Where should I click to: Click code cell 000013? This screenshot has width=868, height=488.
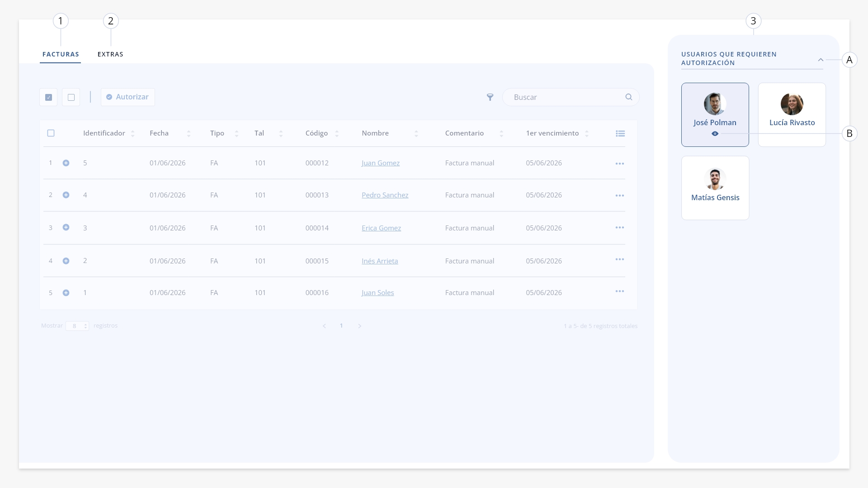(317, 195)
